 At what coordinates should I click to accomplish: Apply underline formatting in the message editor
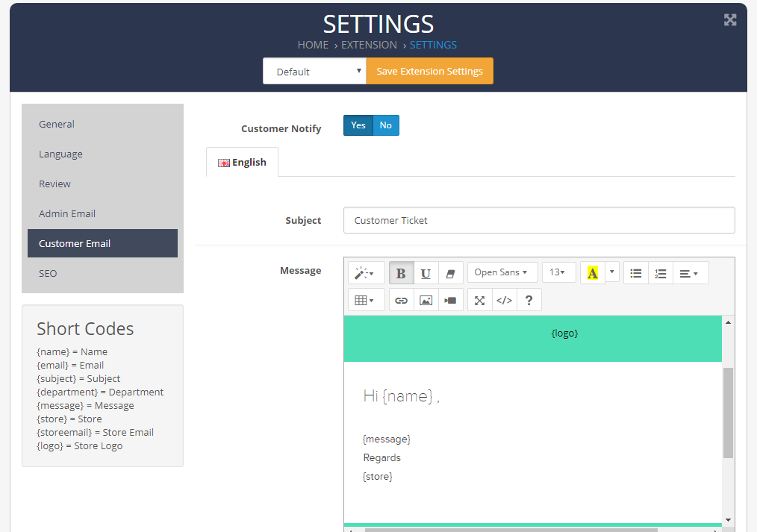(426, 273)
